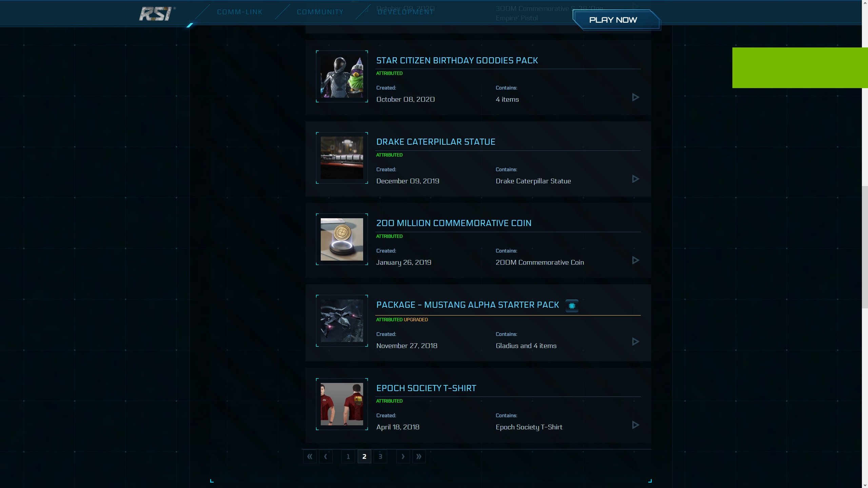Viewport: 868px width, 488px height.
Task: Click the RSI logo in header
Action: pos(157,14)
